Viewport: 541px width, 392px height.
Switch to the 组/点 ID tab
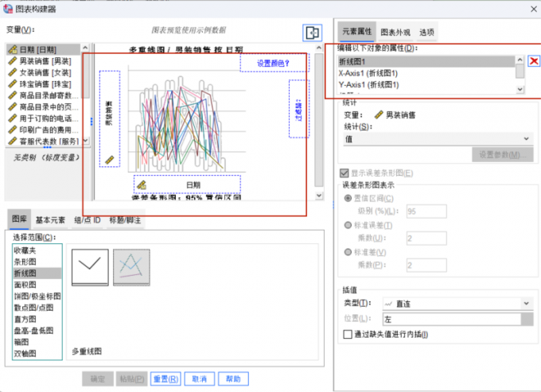[x=88, y=220]
